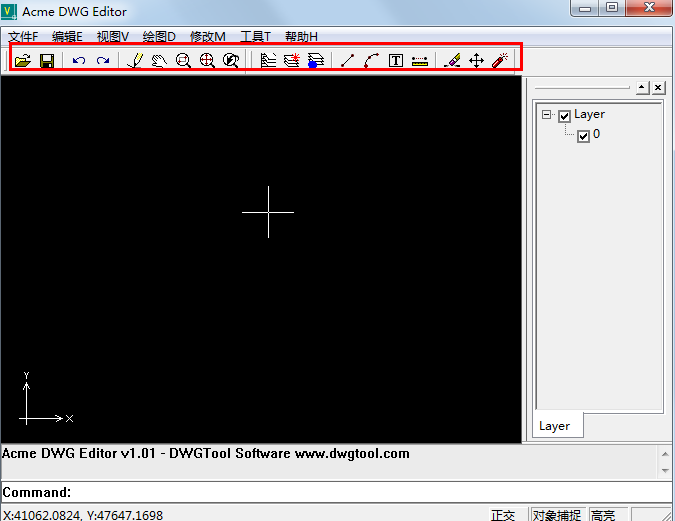Click the new layer icon with red star
The height and width of the screenshot is (521, 675).
292,60
